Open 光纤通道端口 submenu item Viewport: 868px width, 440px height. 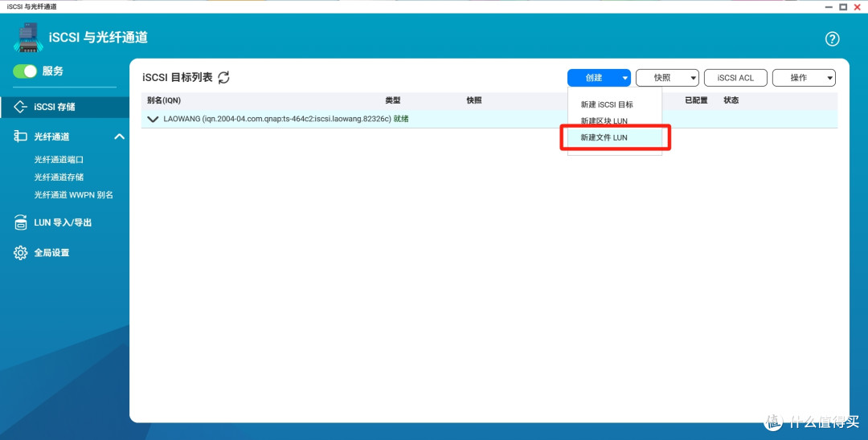click(59, 160)
